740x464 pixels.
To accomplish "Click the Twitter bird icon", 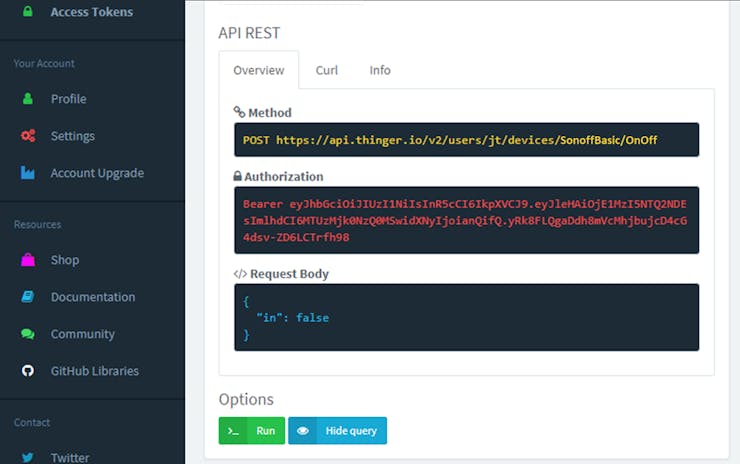I will pyautogui.click(x=27, y=457).
